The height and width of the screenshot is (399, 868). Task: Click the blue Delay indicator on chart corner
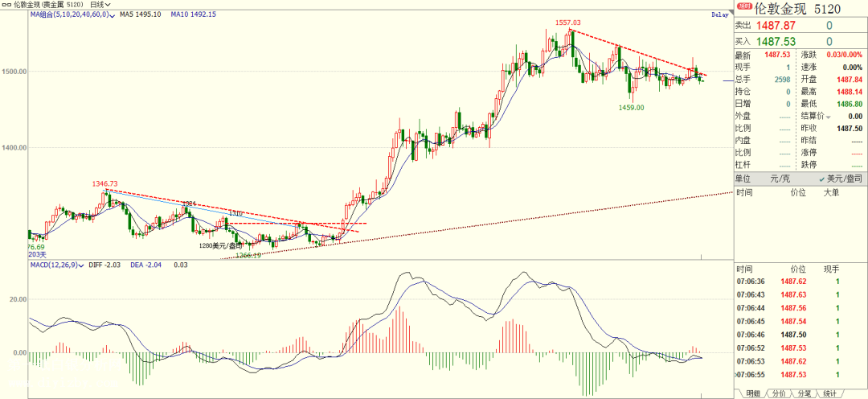point(719,15)
